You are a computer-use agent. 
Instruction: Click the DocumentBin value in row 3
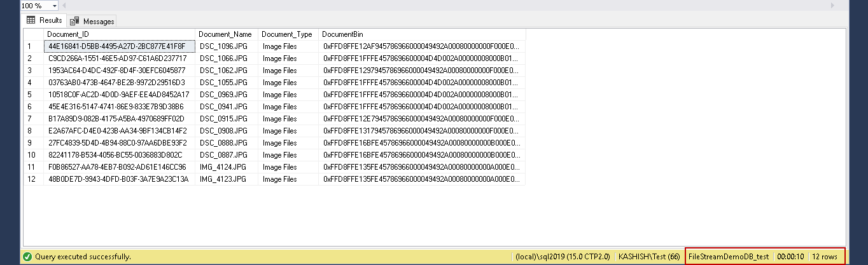point(421,71)
